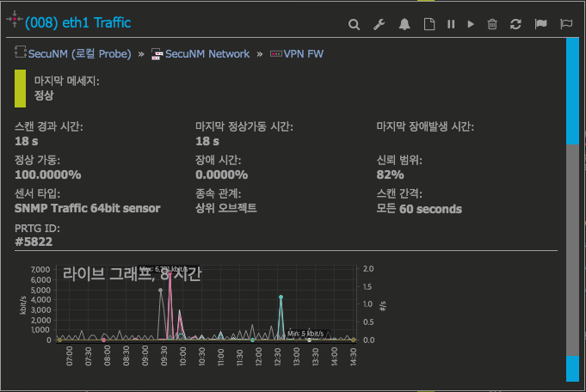Click the yellow-green status indicator bar
Image resolution: width=586 pixels, height=392 pixels.
pos(20,89)
